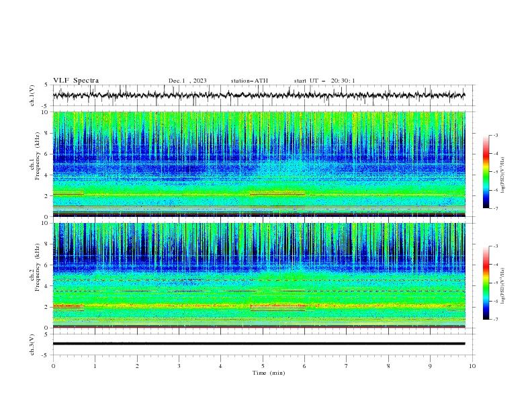Click the lower colorbar's log(PSD) label

click(503, 286)
